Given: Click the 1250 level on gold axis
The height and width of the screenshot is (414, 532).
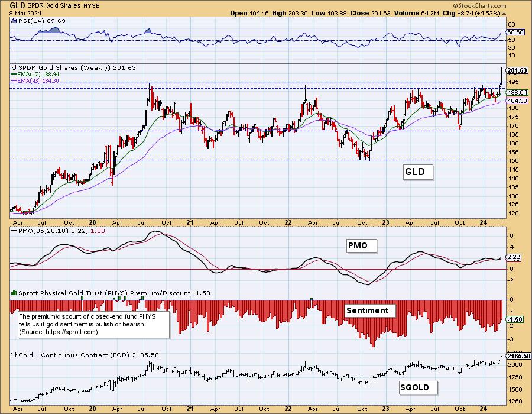Looking at the screenshot, I should 515,402.
